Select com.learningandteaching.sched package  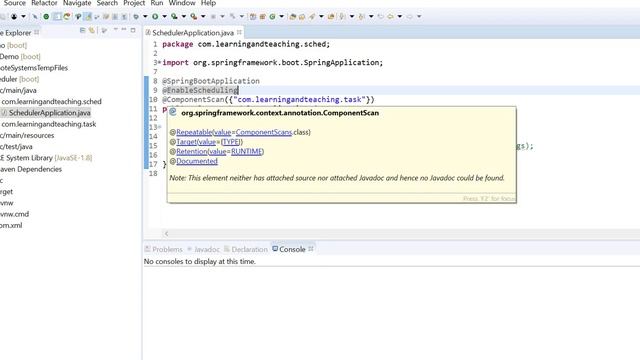[51, 102]
